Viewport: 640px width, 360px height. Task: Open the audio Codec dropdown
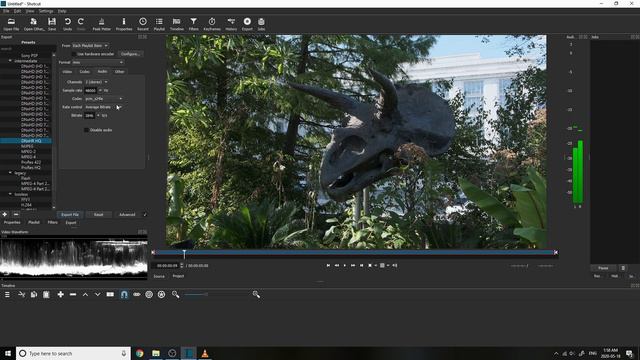pyautogui.click(x=103, y=99)
